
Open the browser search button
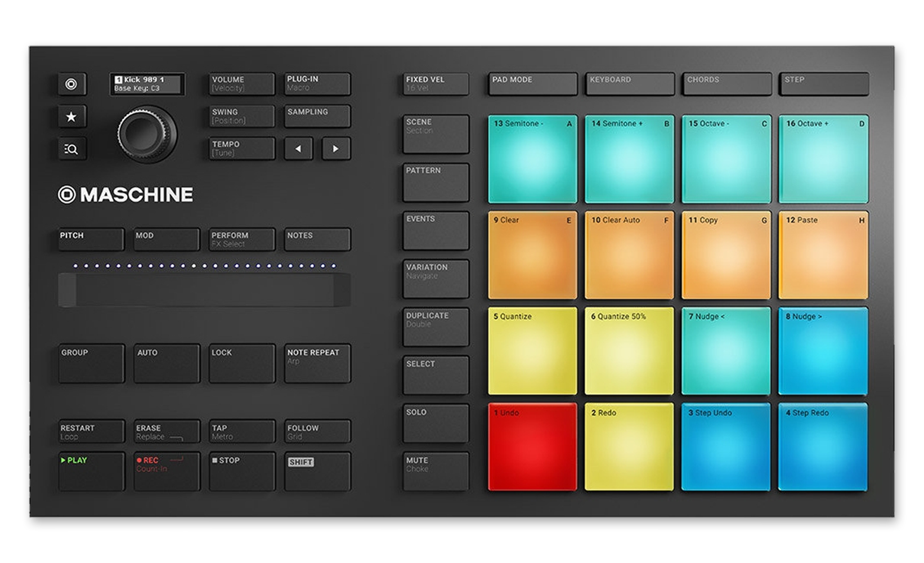71,149
